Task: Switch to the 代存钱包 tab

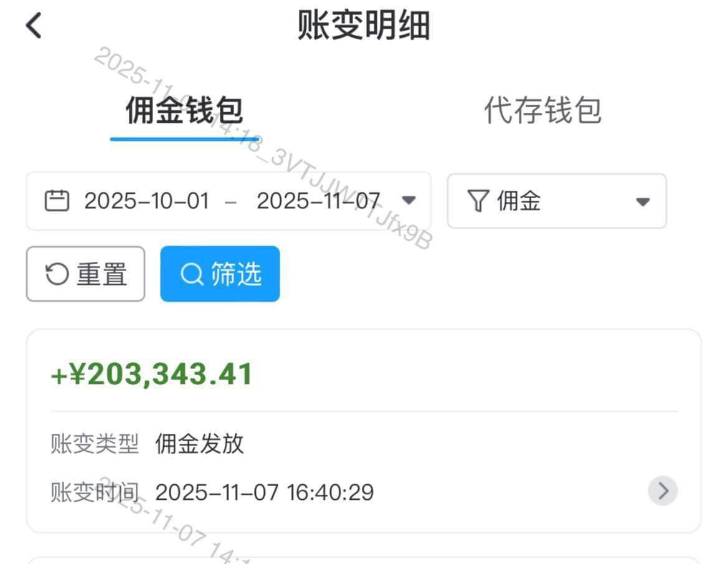Action: click(x=542, y=109)
